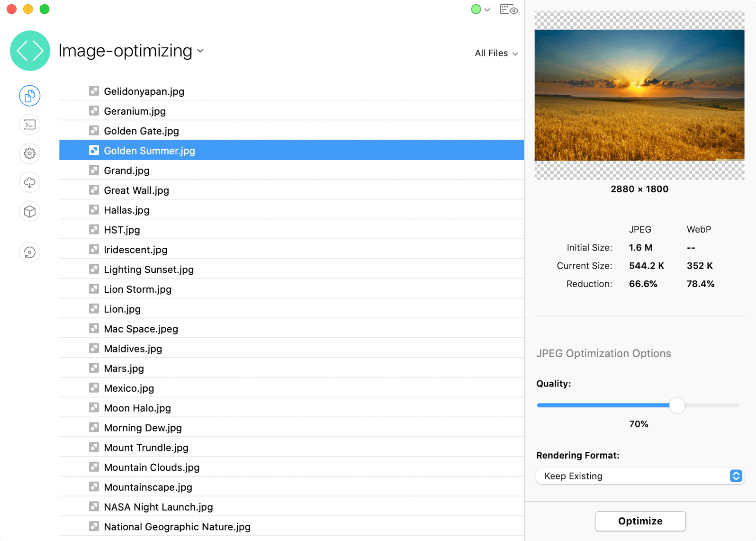756x541 pixels.
Task: Select the Geranium.jpg file name
Action: point(135,111)
